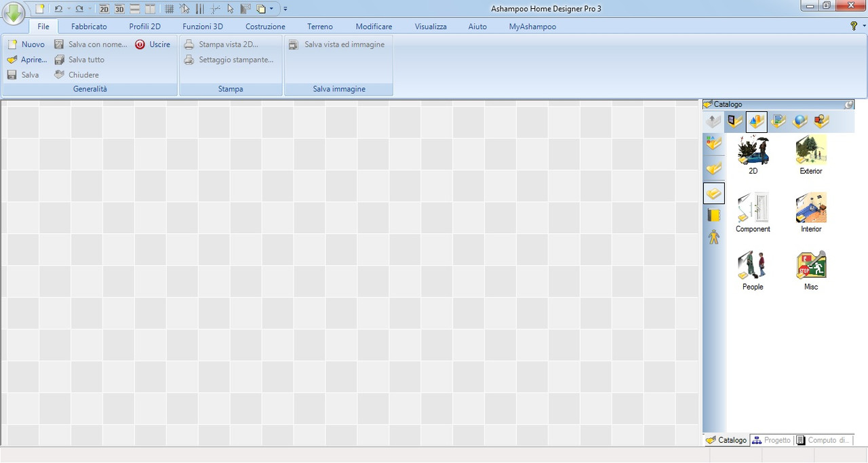Open the Terreno ribbon tab

320,26
